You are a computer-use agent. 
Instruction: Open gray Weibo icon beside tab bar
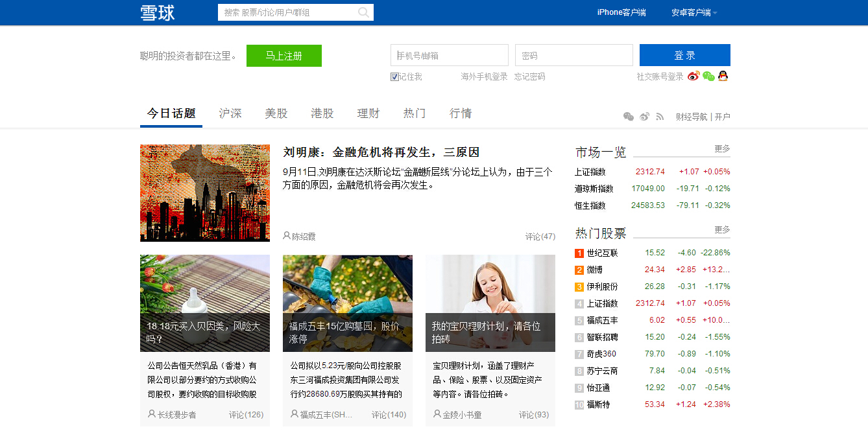click(644, 117)
